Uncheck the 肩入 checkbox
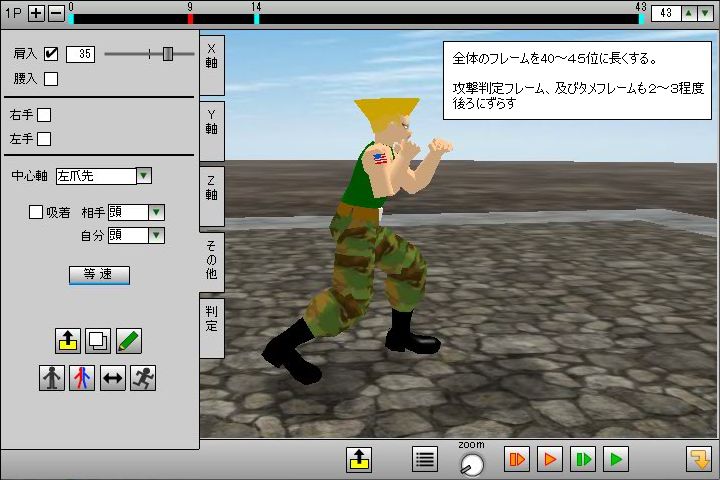Image resolution: width=720 pixels, height=480 pixels. pyautogui.click(x=51, y=54)
